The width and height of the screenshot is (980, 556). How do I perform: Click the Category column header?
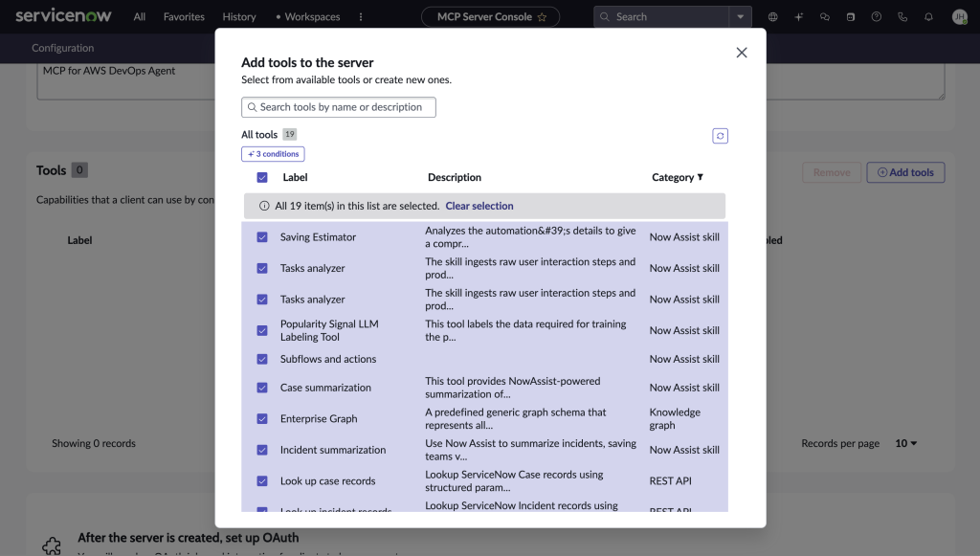673,177
